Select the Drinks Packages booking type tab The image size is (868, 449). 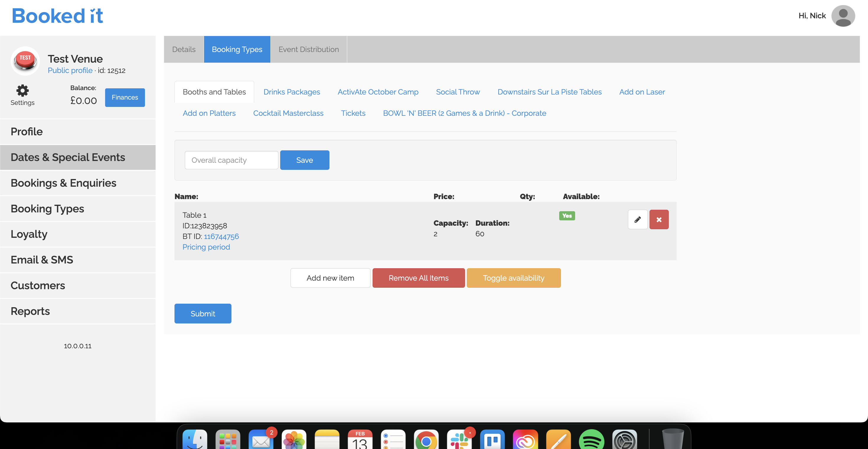[291, 92]
